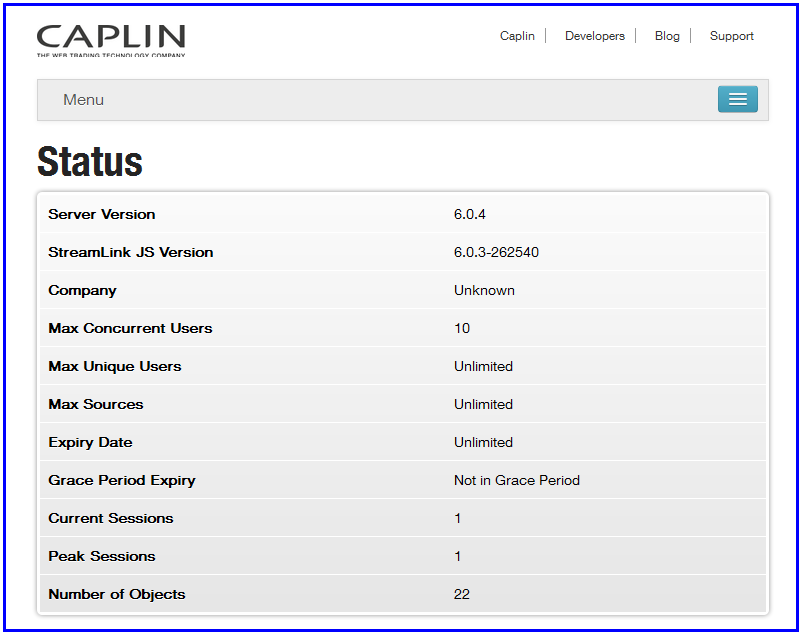This screenshot has width=806, height=633.
Task: Select the 'Company' row label
Action: click(x=82, y=291)
